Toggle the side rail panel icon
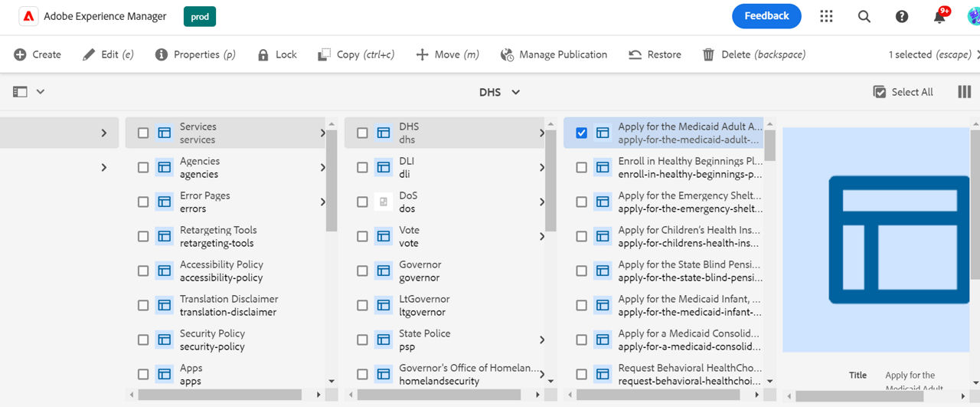 pyautogui.click(x=20, y=92)
